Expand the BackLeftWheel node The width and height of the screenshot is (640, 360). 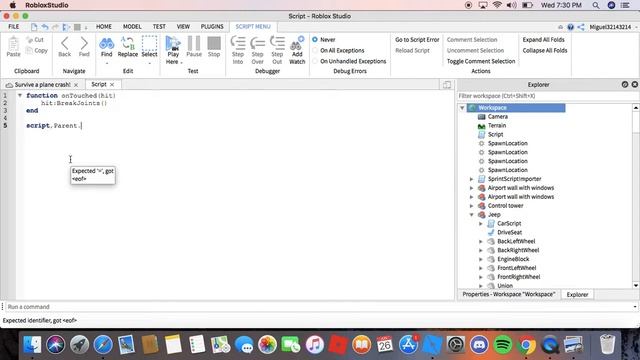pyautogui.click(x=481, y=241)
